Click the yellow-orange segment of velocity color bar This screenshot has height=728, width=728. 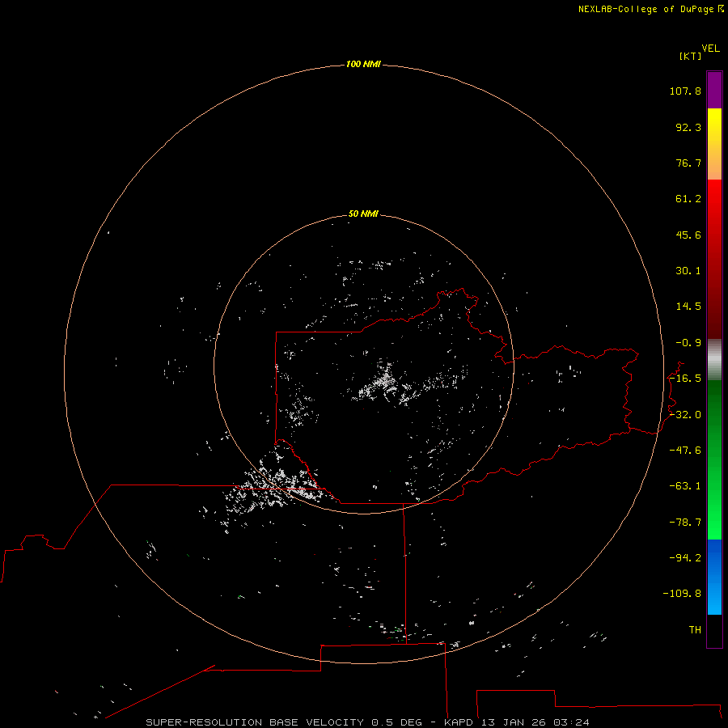click(714, 144)
